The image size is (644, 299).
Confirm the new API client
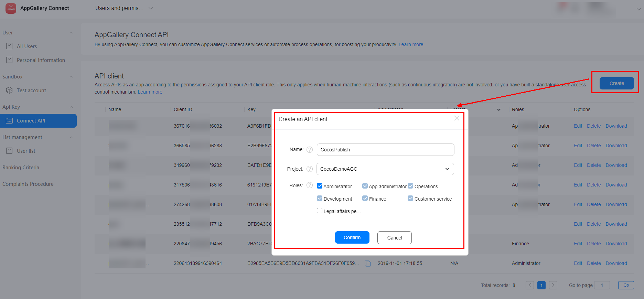352,237
